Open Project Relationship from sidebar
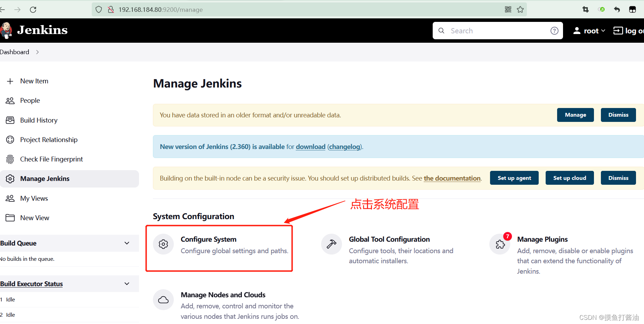Screen dimensions: 644x324 (x=49, y=140)
